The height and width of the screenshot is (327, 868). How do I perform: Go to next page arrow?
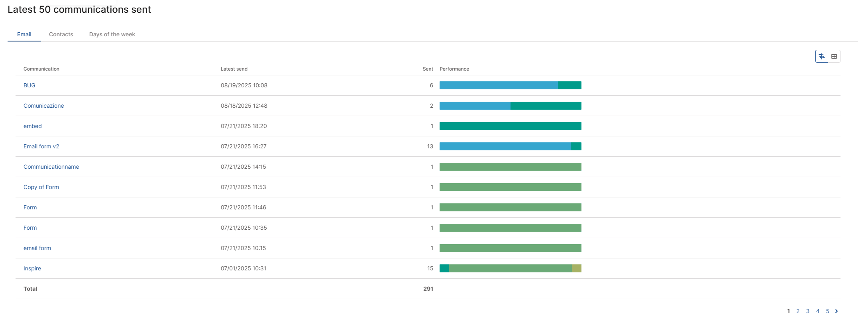[x=837, y=311]
